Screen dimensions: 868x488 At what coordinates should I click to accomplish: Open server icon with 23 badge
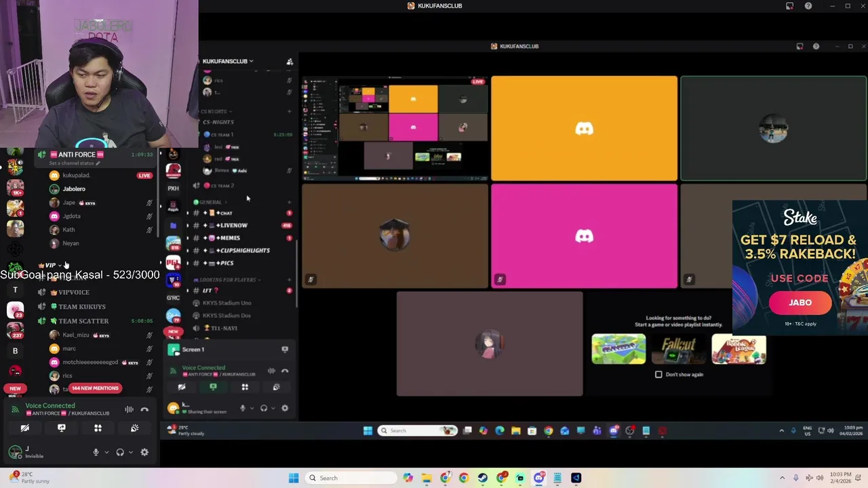pos(15,310)
